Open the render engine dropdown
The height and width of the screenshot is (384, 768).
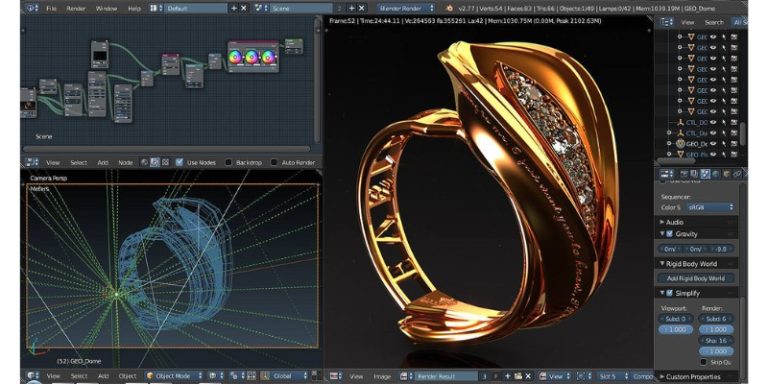406,8
